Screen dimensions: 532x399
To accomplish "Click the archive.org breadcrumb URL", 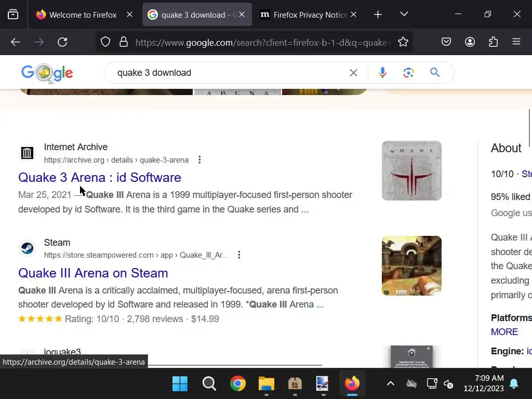I will [116, 160].
